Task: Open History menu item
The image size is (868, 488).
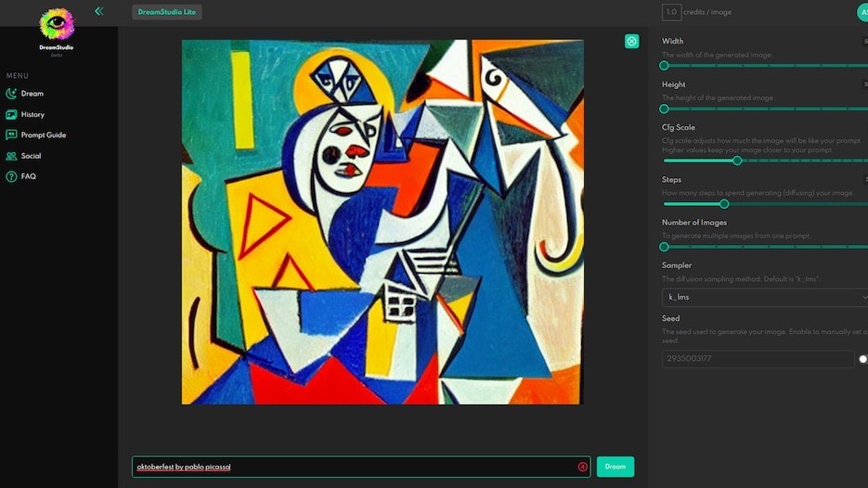Action: pos(32,114)
